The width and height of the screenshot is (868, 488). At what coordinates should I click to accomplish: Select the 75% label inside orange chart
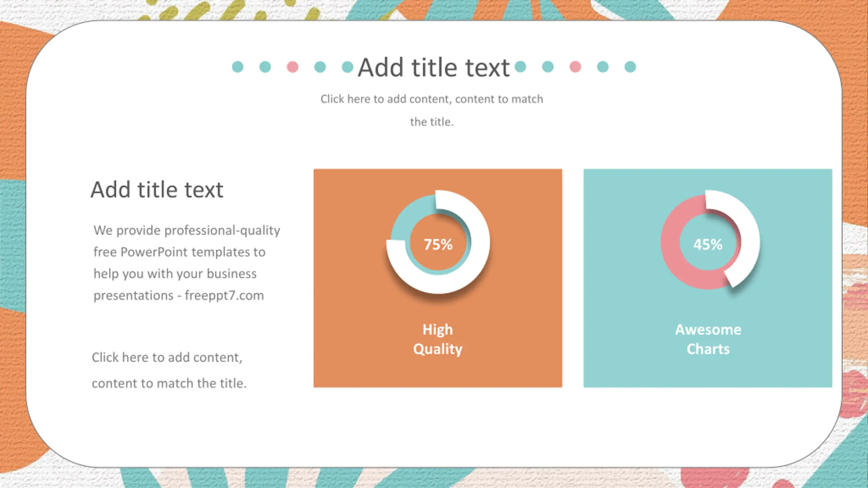(x=438, y=244)
